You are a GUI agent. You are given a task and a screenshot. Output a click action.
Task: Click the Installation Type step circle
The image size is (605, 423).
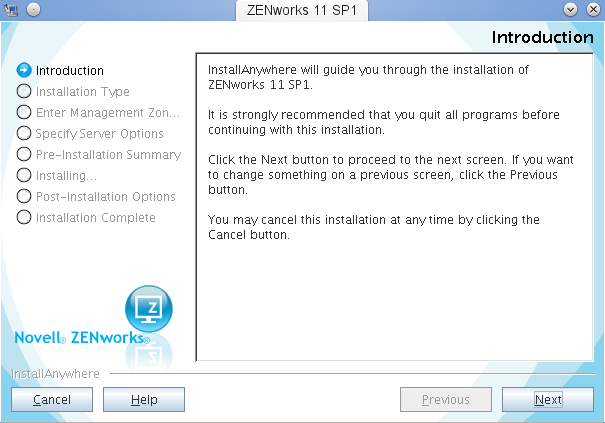coord(25,92)
